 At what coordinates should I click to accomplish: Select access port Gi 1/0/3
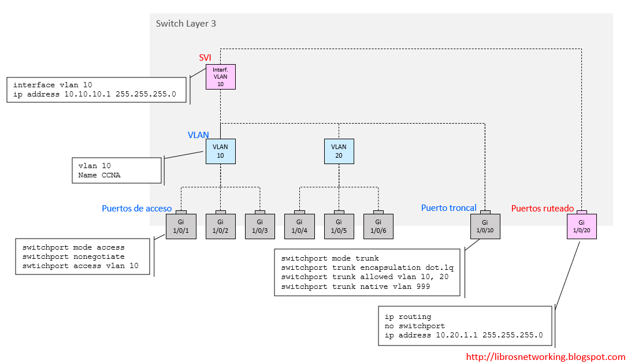tap(260, 226)
